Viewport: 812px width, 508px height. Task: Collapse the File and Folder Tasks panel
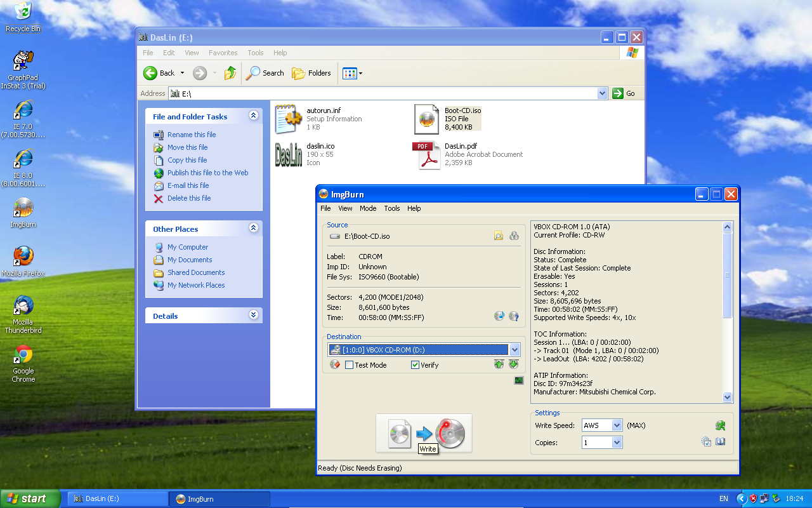pos(254,116)
